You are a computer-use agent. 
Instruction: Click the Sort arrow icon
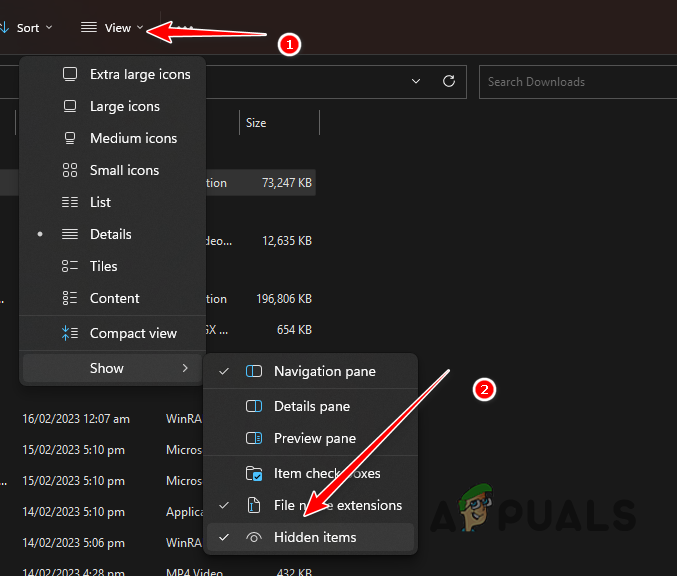click(x=4, y=28)
